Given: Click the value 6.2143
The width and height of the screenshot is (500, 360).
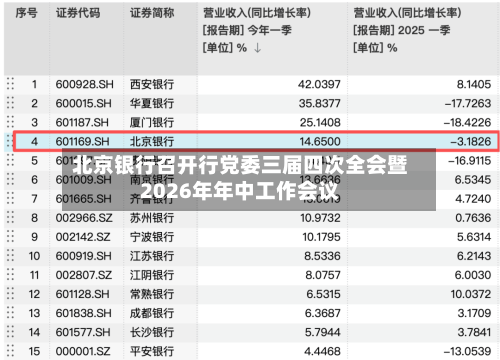Looking at the screenshot, I should click(x=474, y=256).
